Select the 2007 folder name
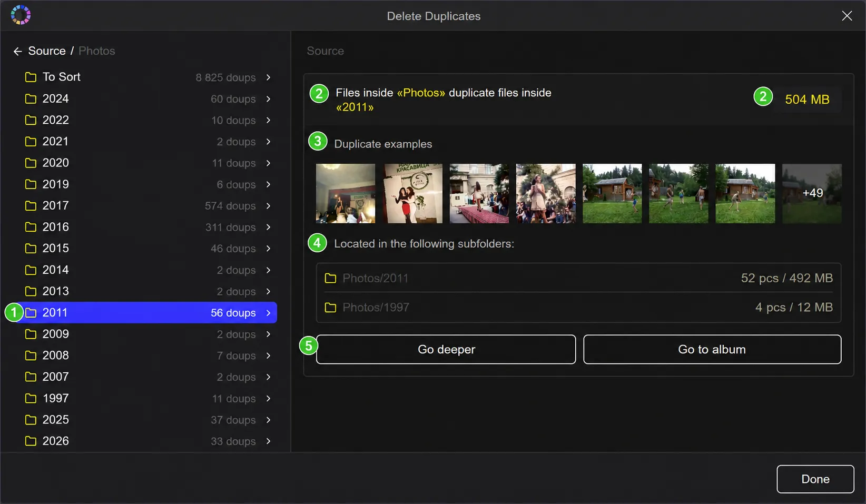The height and width of the screenshot is (504, 866). click(56, 377)
